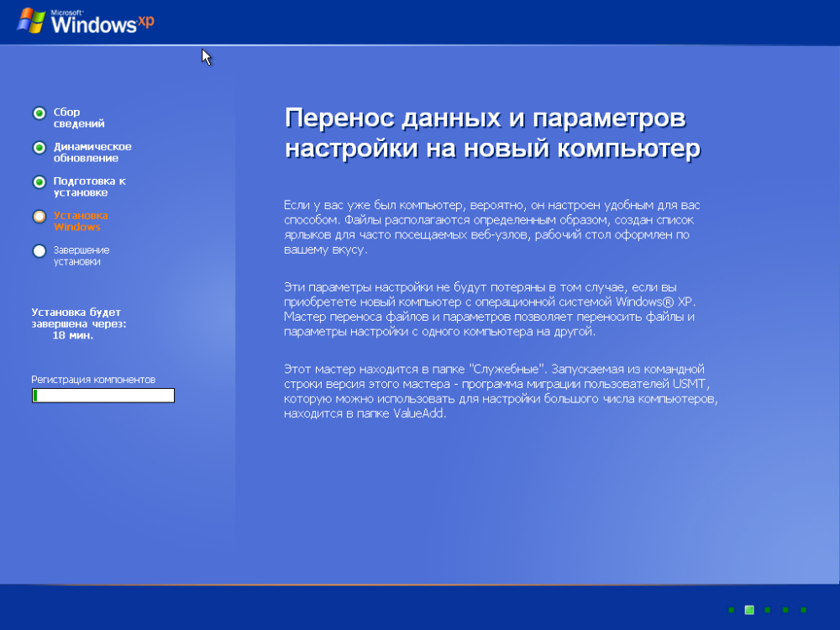Click the paragraph starting 'Эти параметры настройки'
This screenshot has width=840, height=630.
pos(490,309)
